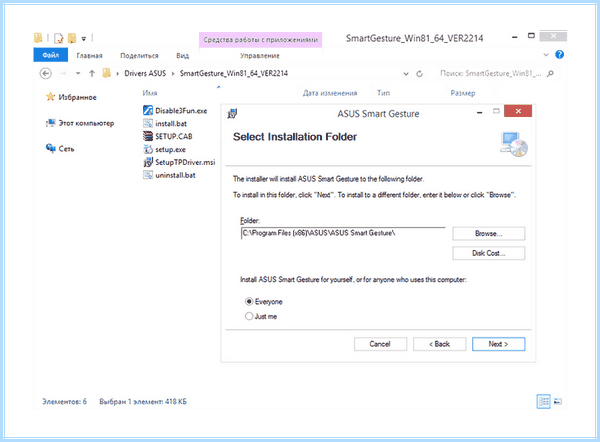Screen dimensions: 600x442
Task: Click the install.bat file icon
Action: coord(148,123)
